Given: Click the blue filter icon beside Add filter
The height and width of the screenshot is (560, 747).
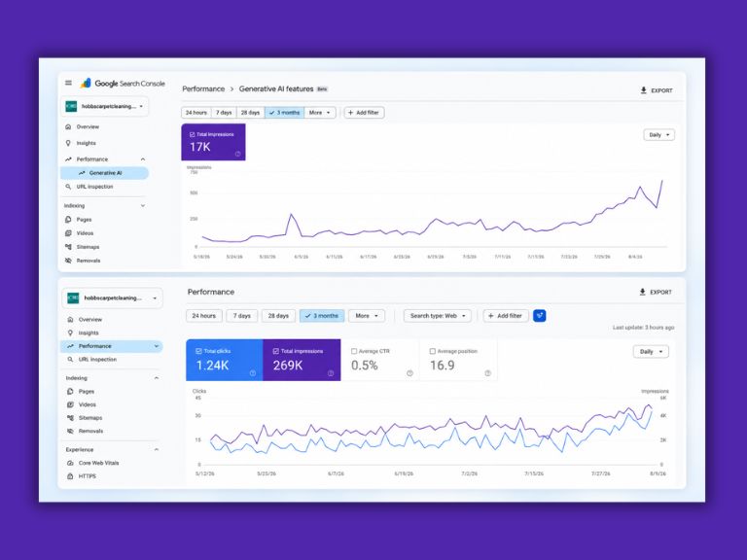Looking at the screenshot, I should click(x=539, y=316).
